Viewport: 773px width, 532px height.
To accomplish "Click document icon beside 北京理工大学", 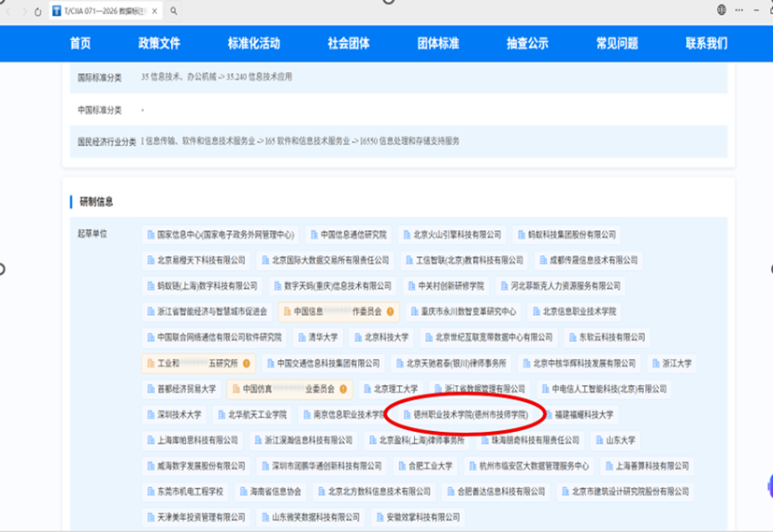I will pyautogui.click(x=367, y=389).
